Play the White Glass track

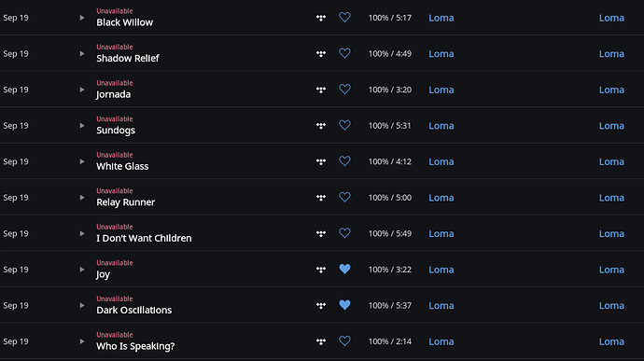82,161
